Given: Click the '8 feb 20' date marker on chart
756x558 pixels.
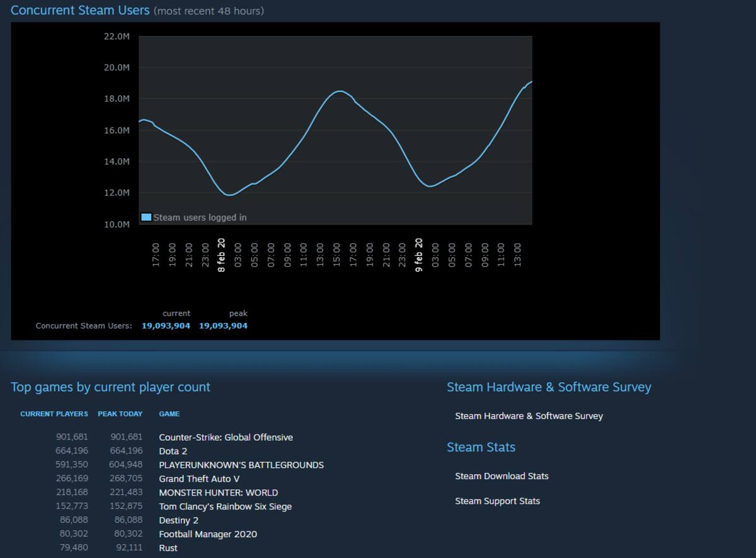Looking at the screenshot, I should [221, 255].
